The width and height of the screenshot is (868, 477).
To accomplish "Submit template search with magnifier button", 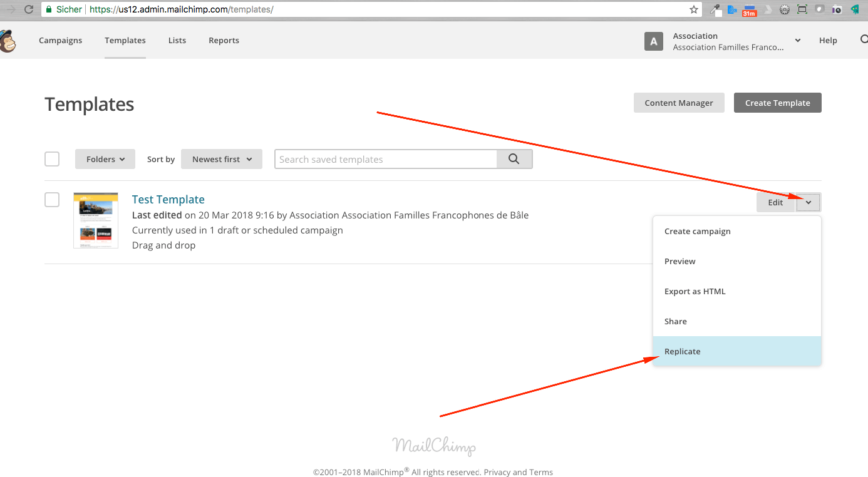I will [514, 159].
